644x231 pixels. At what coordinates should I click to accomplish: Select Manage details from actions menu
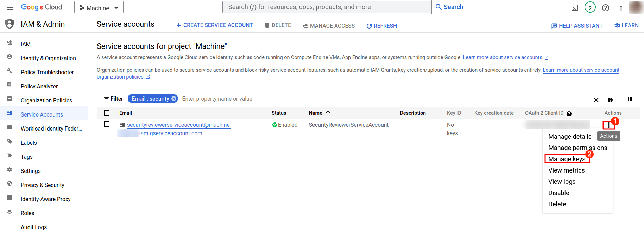[x=570, y=137]
